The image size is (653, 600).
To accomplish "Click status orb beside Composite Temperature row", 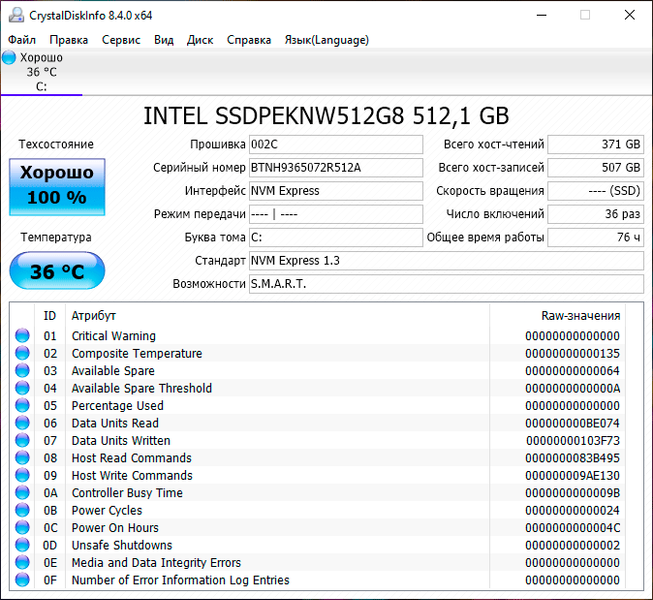I will tap(22, 354).
